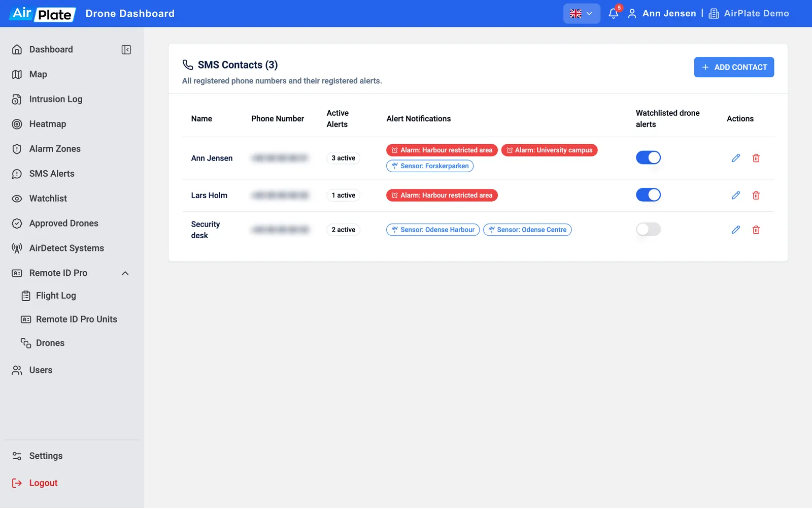Click AirPlate Demo organization name
The height and width of the screenshot is (508, 812).
(x=756, y=14)
